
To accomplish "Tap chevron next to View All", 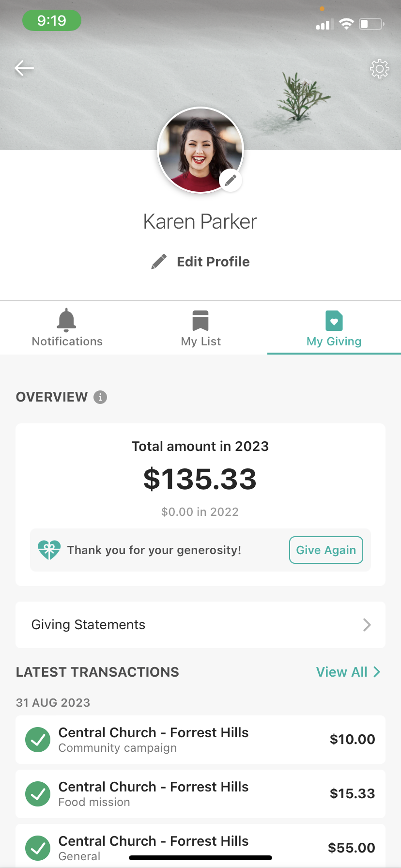I will click(x=377, y=672).
